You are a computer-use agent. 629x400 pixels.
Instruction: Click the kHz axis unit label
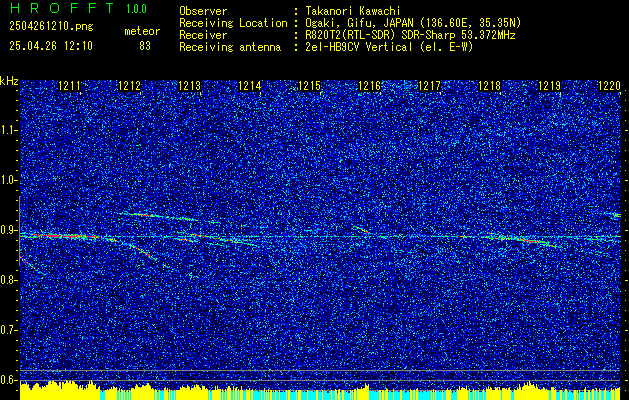[x=9, y=81]
